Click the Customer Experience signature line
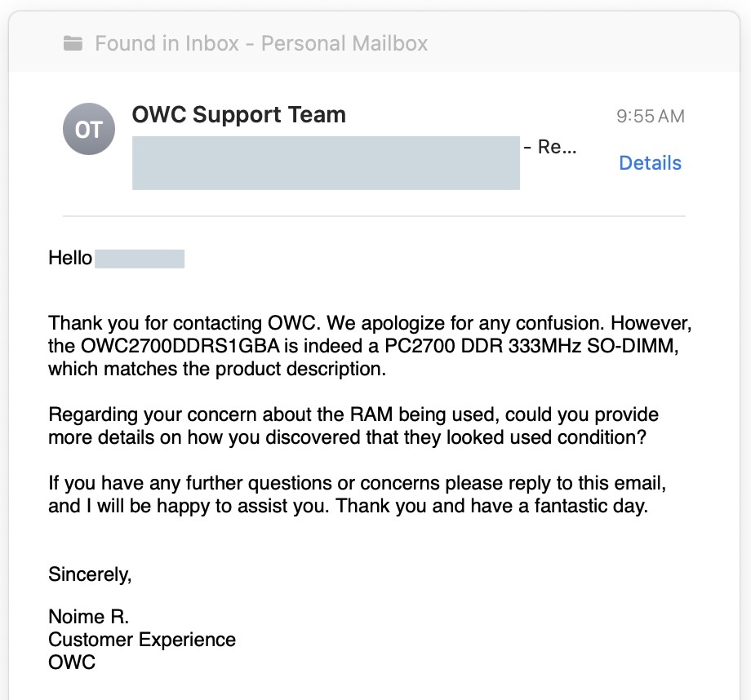 (x=142, y=640)
